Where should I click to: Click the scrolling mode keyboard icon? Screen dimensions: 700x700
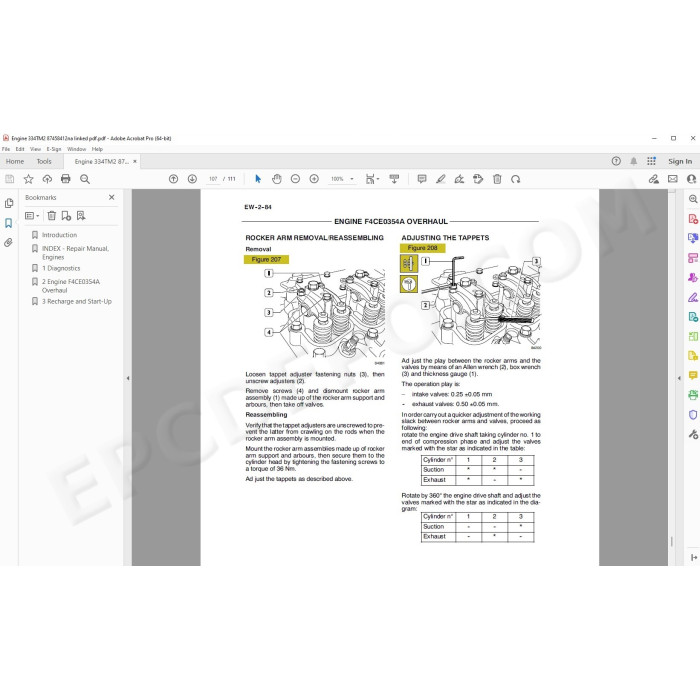pyautogui.click(x=394, y=179)
